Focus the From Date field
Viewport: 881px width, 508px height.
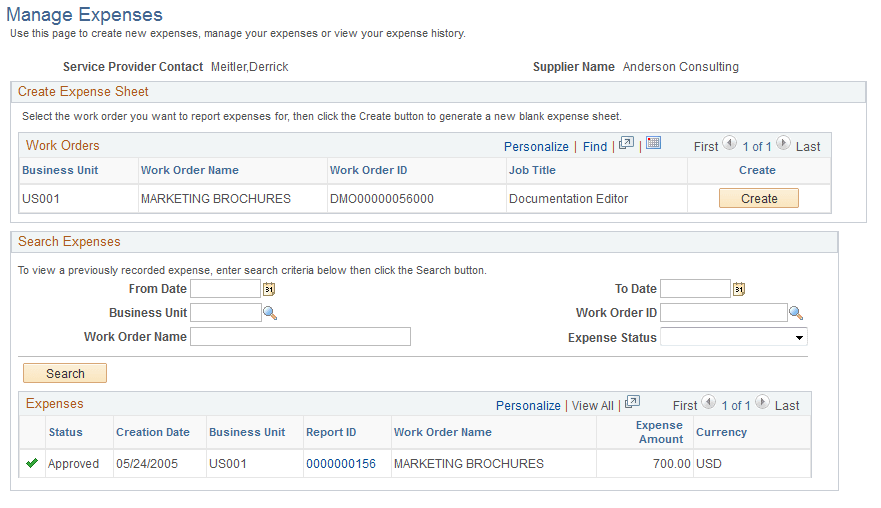pos(226,289)
